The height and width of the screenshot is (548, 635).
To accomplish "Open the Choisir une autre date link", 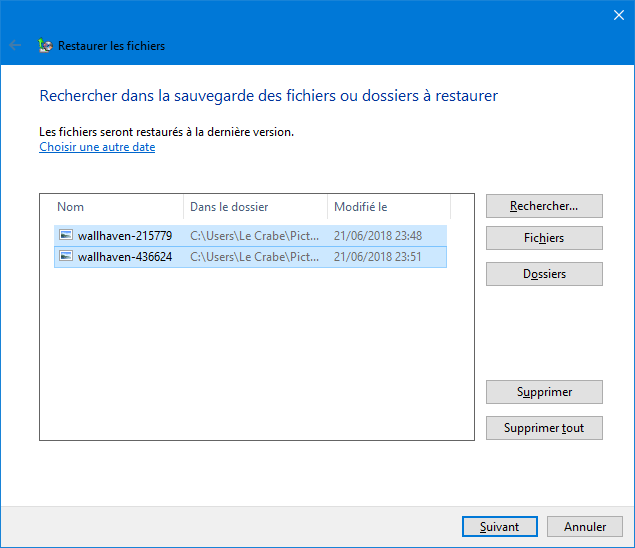I will click(x=97, y=147).
